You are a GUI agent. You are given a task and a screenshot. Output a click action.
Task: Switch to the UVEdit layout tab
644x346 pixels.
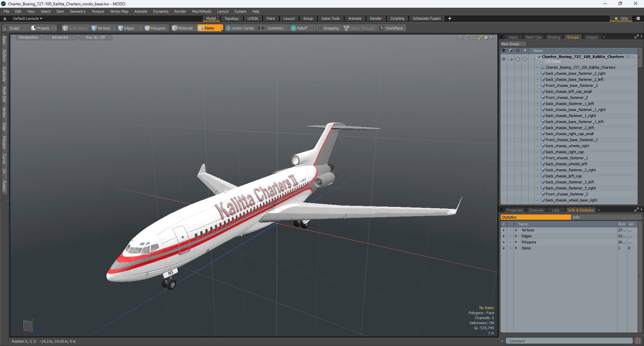[253, 18]
